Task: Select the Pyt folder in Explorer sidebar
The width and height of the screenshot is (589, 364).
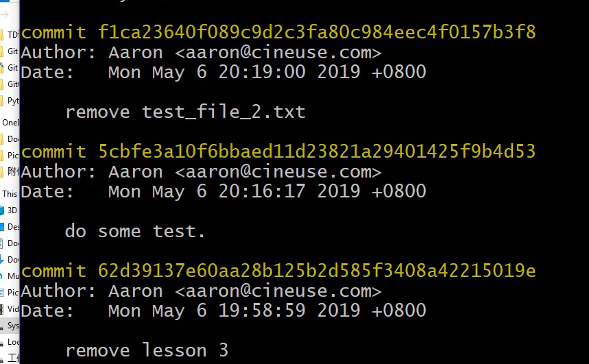Action: (x=12, y=100)
